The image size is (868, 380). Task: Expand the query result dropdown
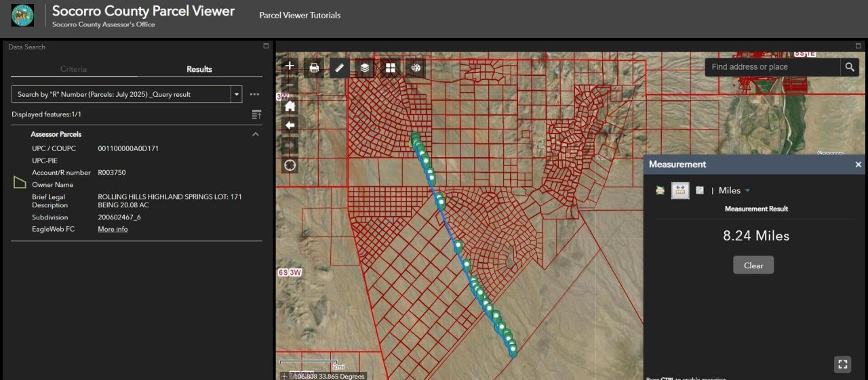pos(237,95)
